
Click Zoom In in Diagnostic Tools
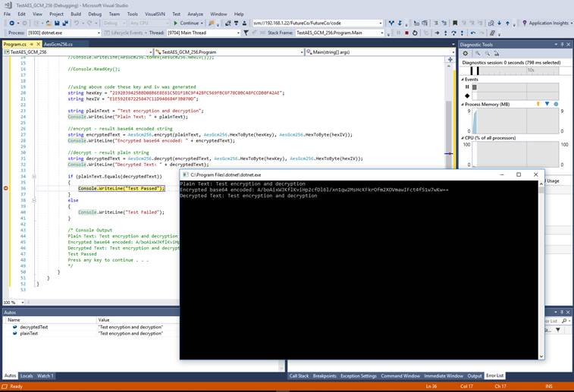click(478, 53)
